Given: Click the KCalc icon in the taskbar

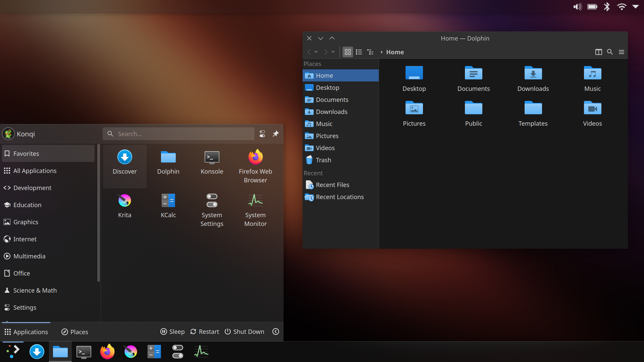Looking at the screenshot, I should coord(154,352).
